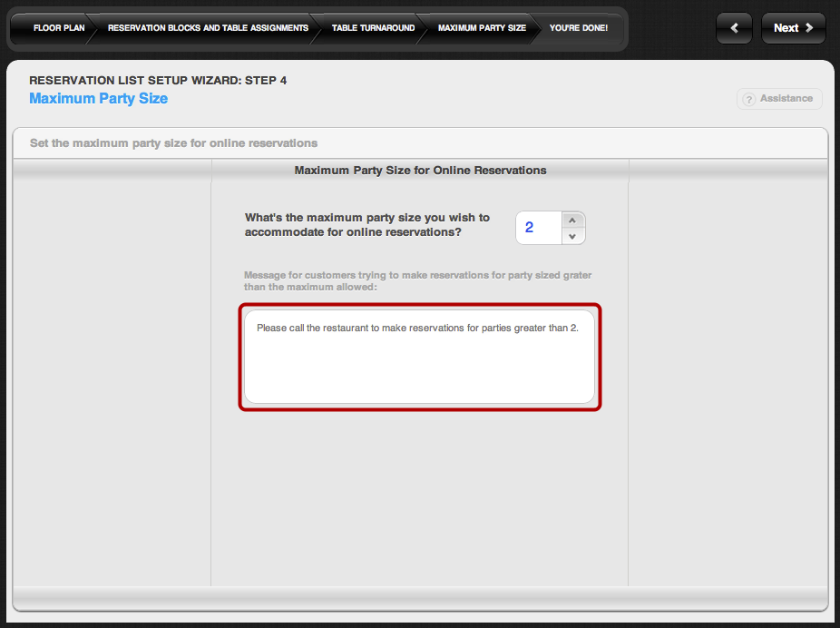Click the Assistance question mark icon
The image size is (840, 628).
click(748, 99)
